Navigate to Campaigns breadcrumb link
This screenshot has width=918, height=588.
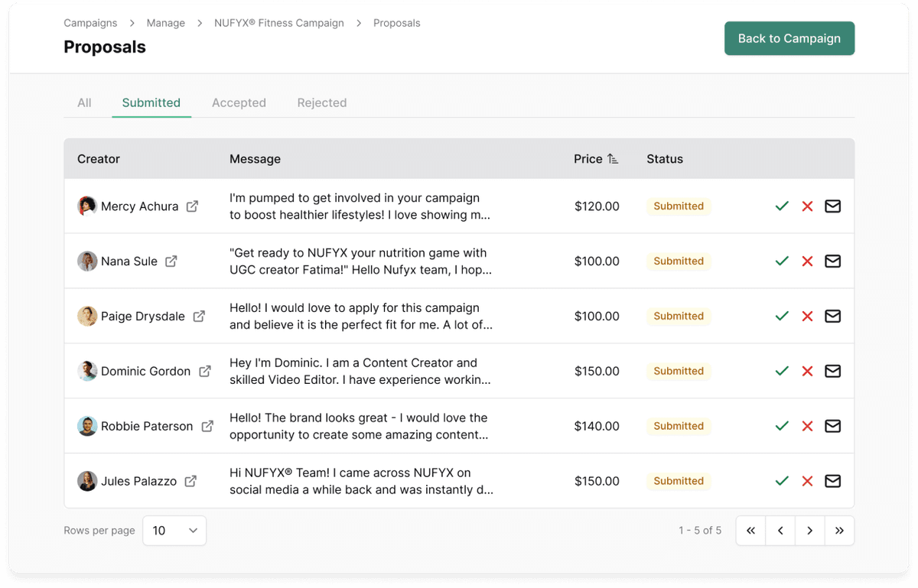tap(90, 23)
